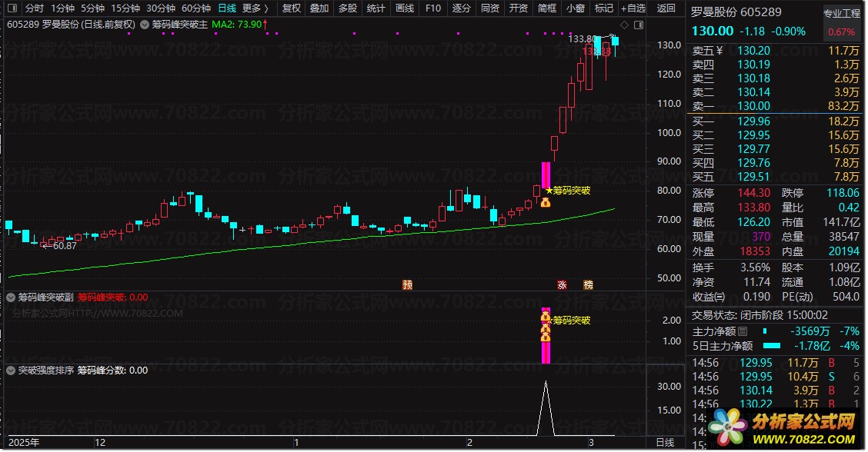The width and height of the screenshot is (868, 452).
Task: Click the 14:56 trade row with 11.7万
Action: point(775,363)
